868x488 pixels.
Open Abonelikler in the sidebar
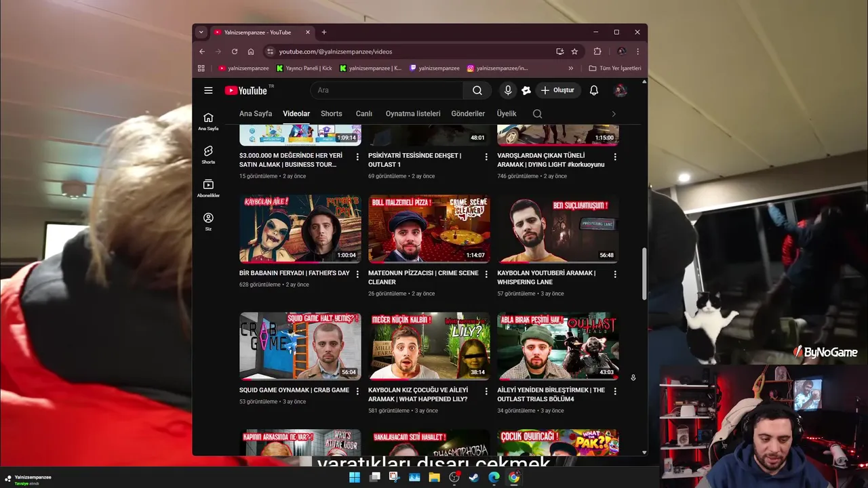click(x=208, y=188)
